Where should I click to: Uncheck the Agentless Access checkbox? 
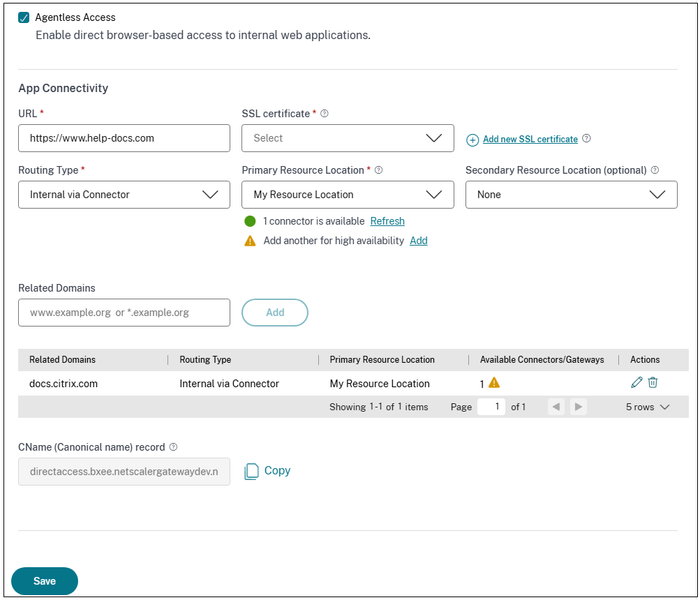[x=23, y=17]
